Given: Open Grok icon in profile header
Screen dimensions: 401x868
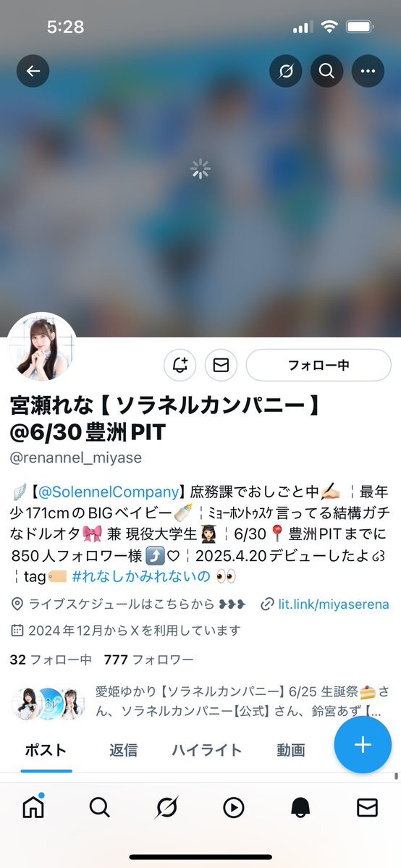Looking at the screenshot, I should tap(285, 71).
